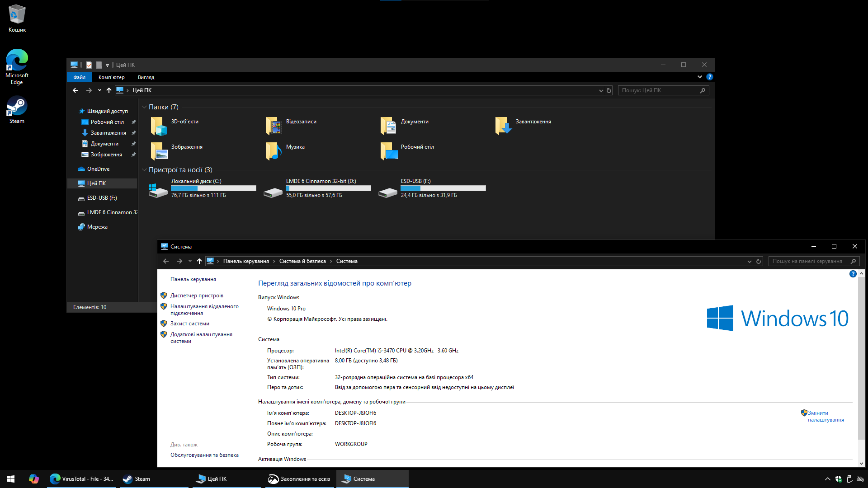The height and width of the screenshot is (488, 868).
Task: Click the Control Panel search field
Action: click(814, 261)
